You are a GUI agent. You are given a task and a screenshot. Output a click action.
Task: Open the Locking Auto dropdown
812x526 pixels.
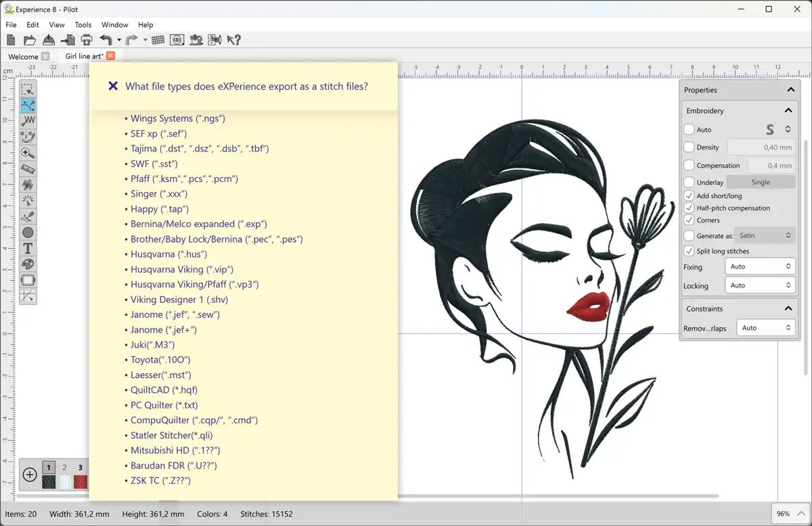[760, 285]
